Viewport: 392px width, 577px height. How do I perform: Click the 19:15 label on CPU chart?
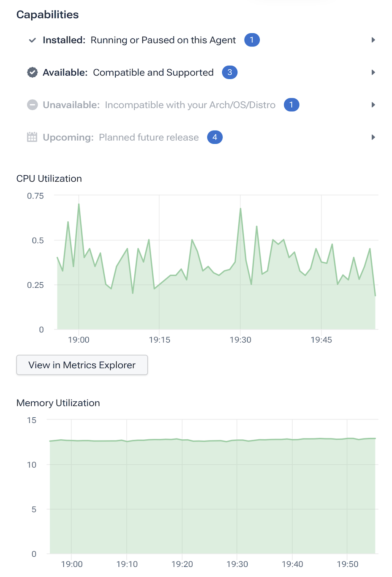coord(159,340)
